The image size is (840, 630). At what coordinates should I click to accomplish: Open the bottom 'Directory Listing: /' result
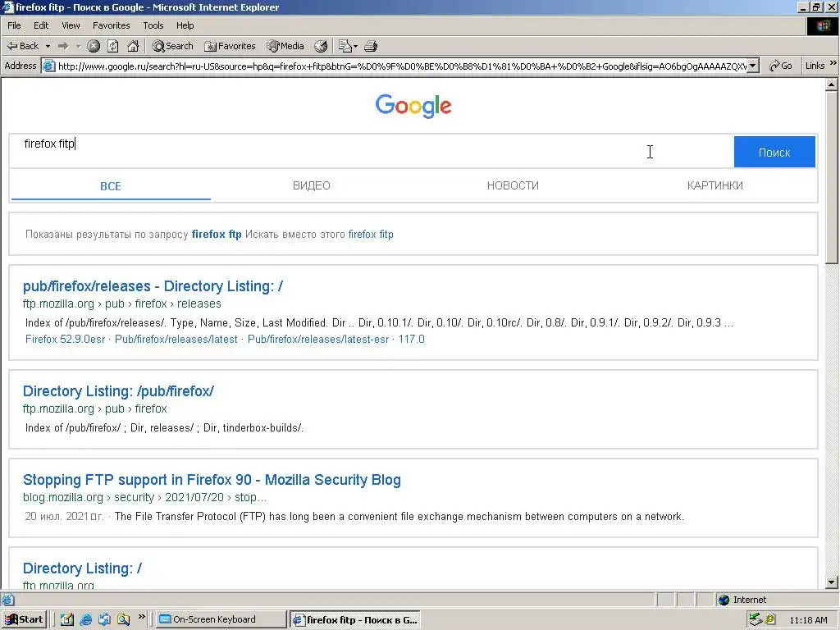[x=82, y=568]
